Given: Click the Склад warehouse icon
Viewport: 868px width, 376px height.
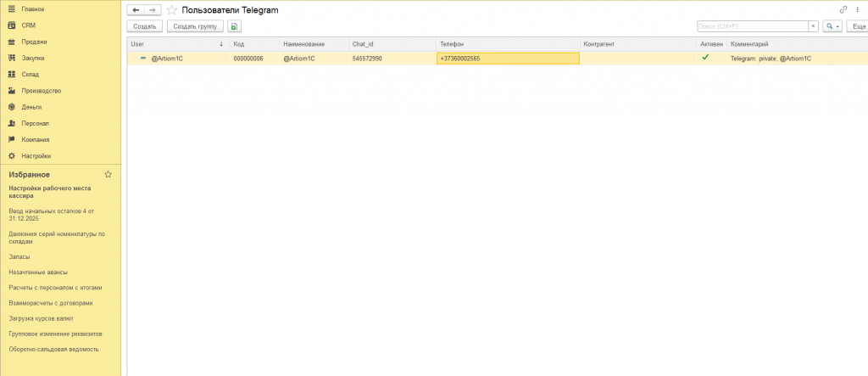Looking at the screenshot, I should click(12, 75).
